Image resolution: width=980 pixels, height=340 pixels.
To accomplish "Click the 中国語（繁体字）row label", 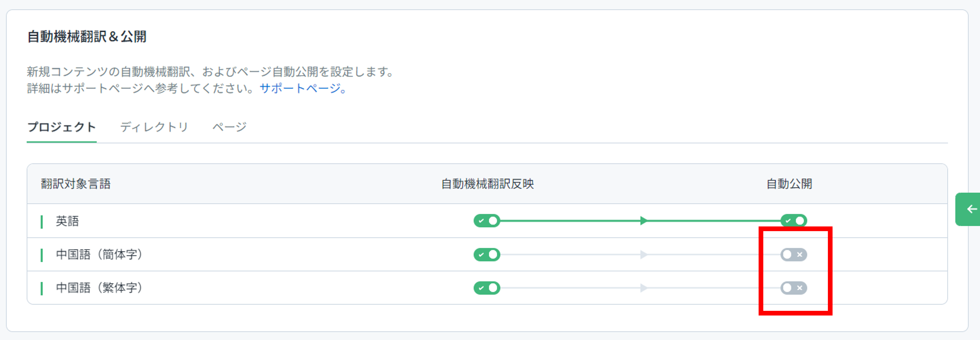I will click(99, 288).
